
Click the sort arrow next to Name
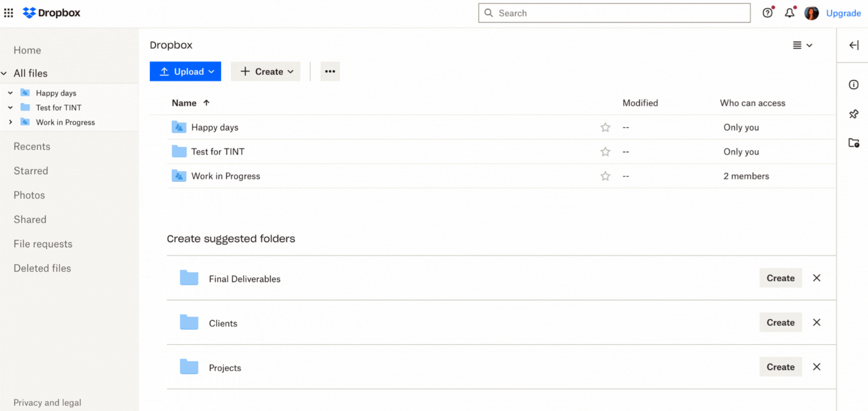(x=206, y=103)
